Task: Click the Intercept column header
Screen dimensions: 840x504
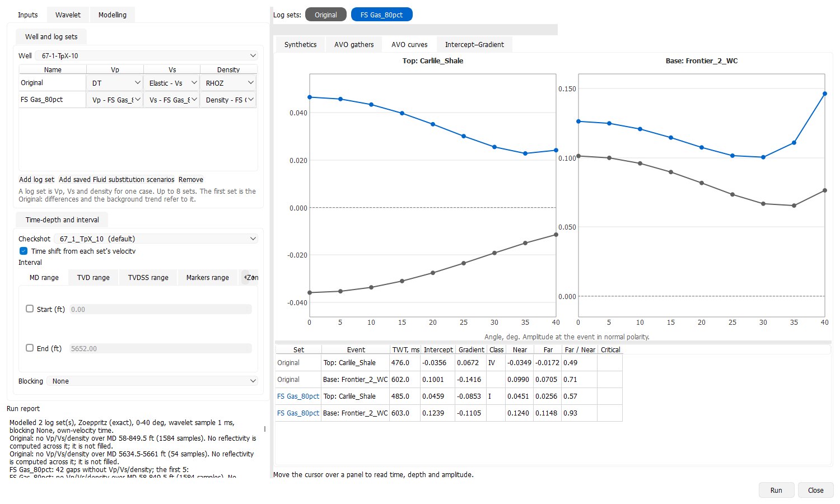Action: 438,349
